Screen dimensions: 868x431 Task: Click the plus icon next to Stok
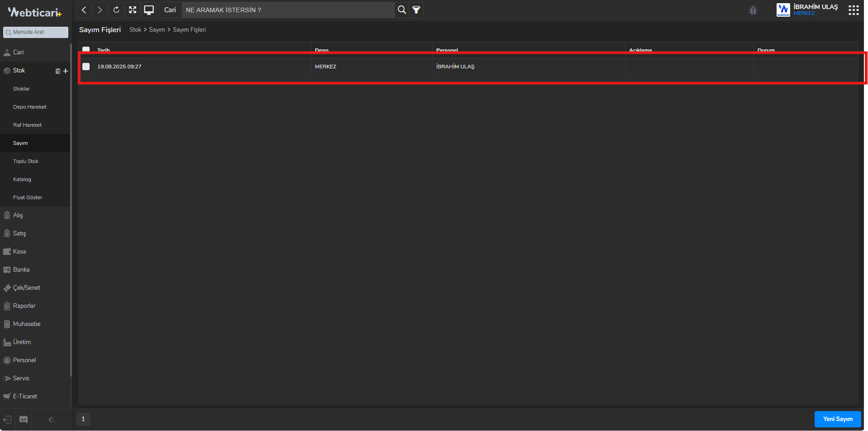coord(66,71)
